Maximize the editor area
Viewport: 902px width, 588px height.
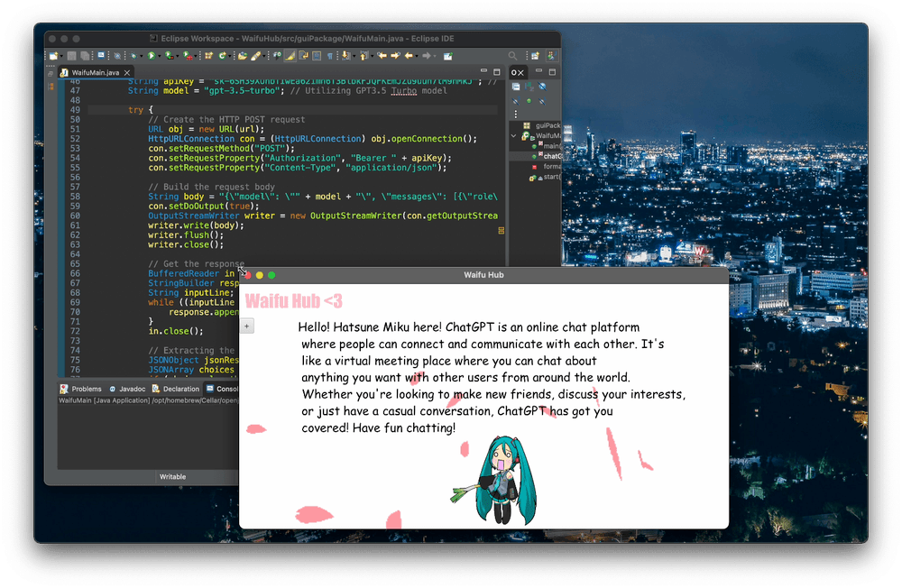pos(496,72)
